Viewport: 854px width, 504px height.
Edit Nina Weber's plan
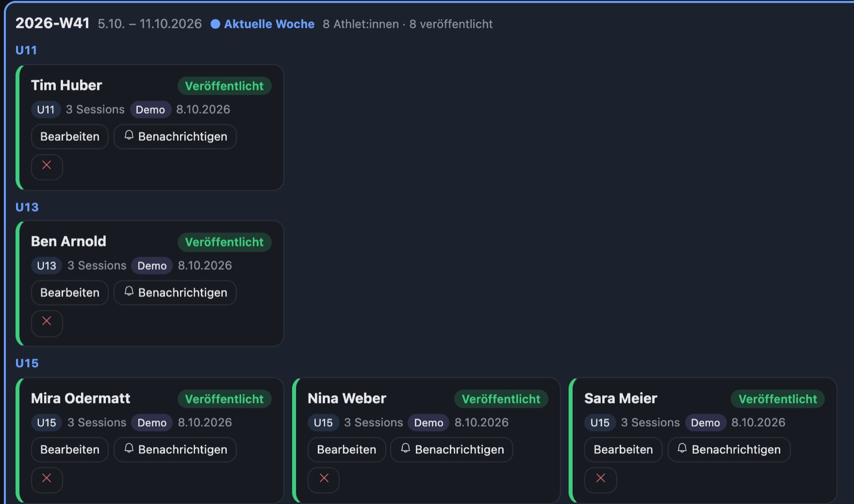(346, 450)
